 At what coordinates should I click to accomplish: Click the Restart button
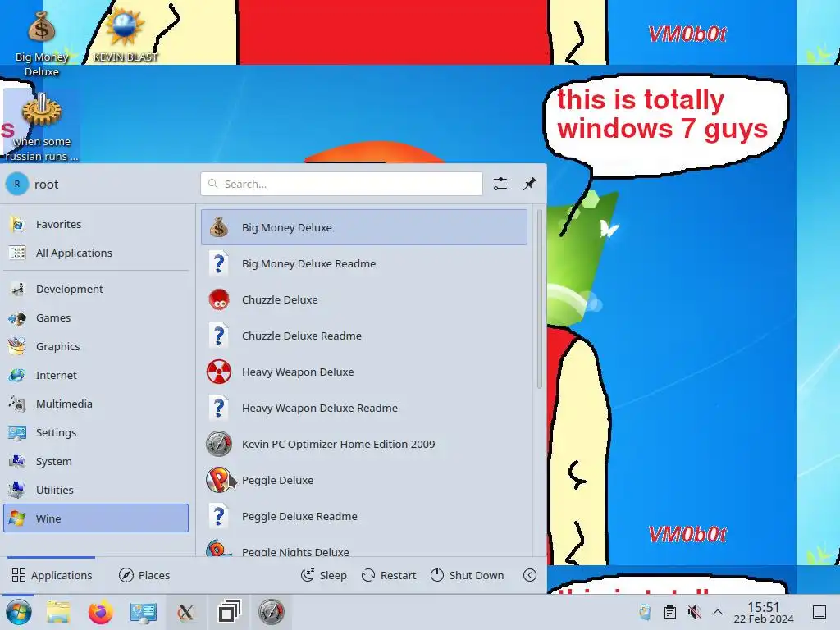[389, 575]
